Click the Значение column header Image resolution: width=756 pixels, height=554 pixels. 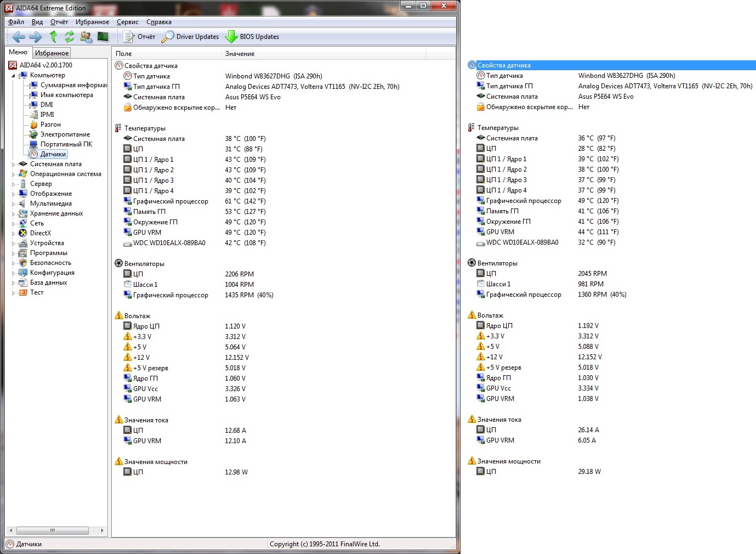tap(323, 54)
